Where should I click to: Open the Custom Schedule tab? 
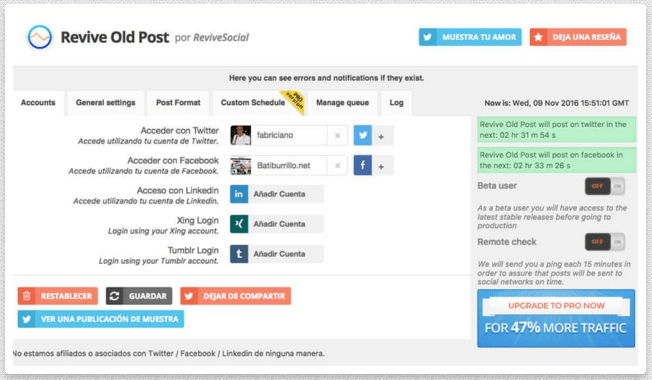click(x=258, y=103)
